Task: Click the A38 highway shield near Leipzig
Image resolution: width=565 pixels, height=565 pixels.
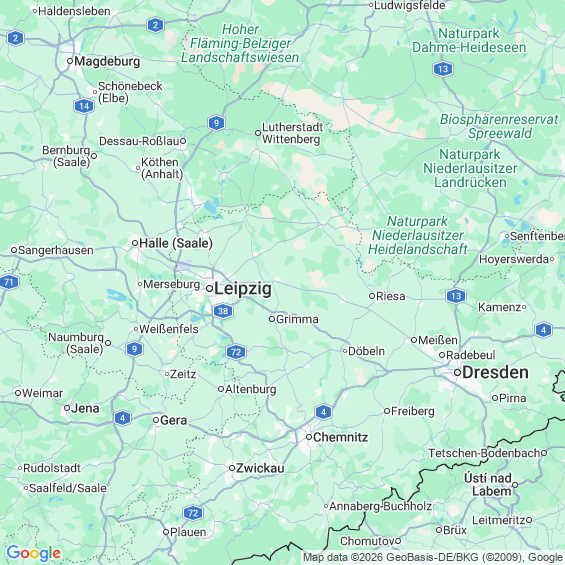Action: 223,311
